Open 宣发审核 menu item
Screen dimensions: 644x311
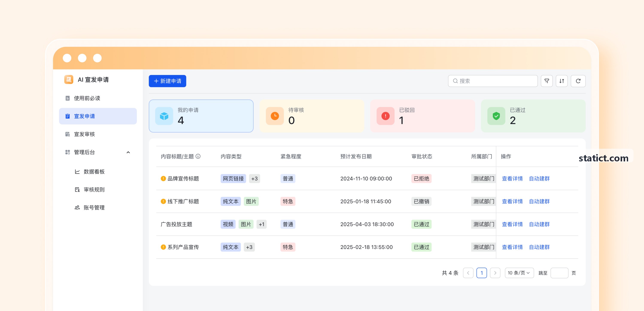(x=98, y=134)
